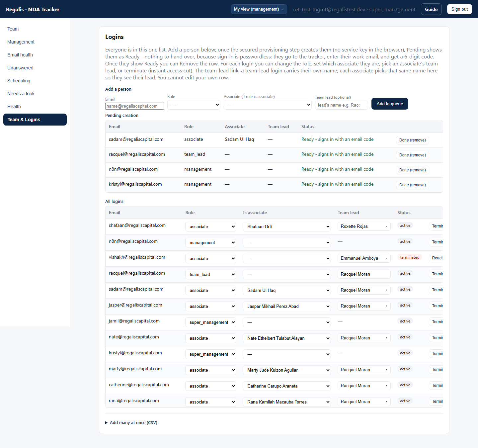Screen dimensions: 478x448
Task: Open team lead selector showing Emmanuel Amboya
Action: coord(364,258)
